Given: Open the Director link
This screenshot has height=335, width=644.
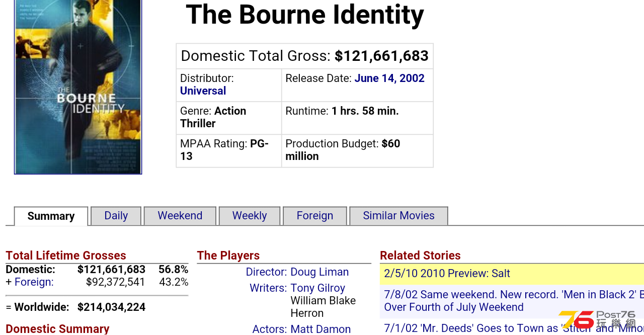Looking at the screenshot, I should tap(266, 272).
